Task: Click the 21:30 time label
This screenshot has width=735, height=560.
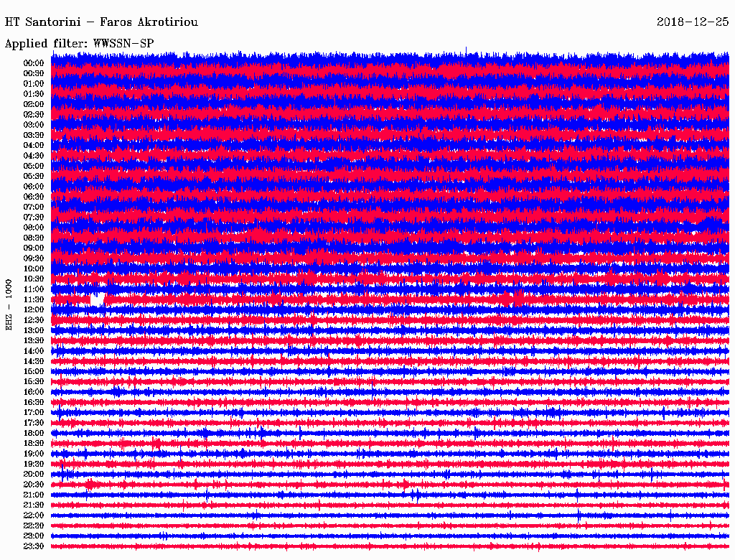Action: (x=34, y=505)
